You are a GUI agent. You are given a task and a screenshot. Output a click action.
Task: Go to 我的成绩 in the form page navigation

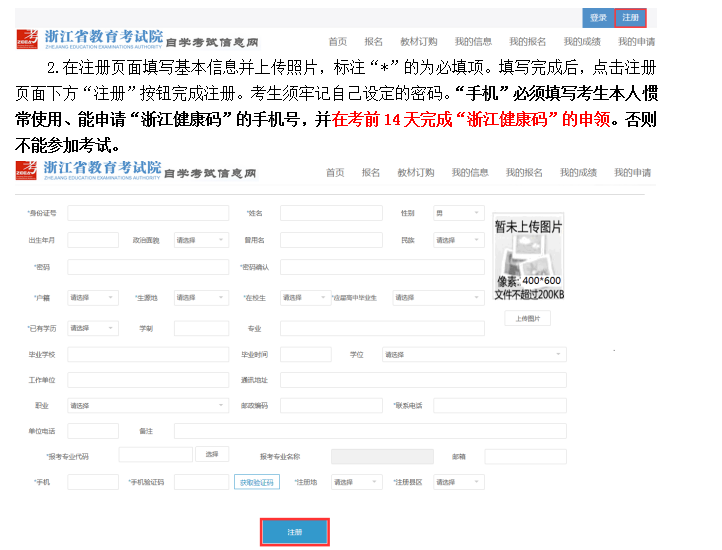coord(578,173)
